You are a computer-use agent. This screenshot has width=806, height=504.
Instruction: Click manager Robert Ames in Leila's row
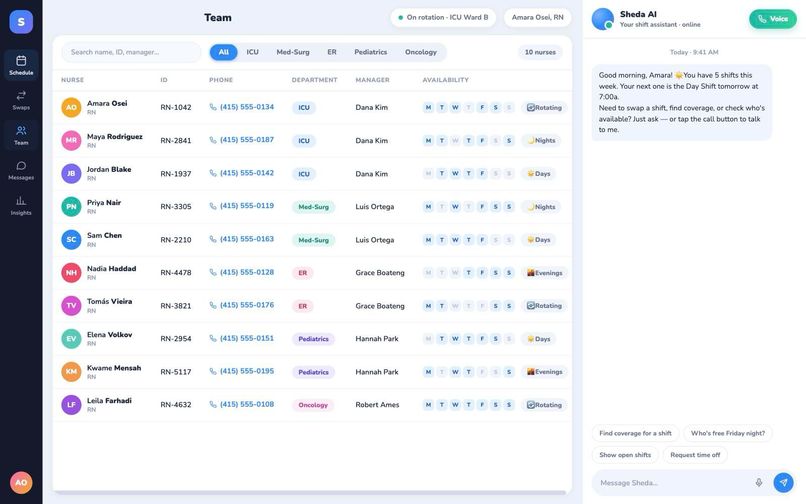coord(377,405)
